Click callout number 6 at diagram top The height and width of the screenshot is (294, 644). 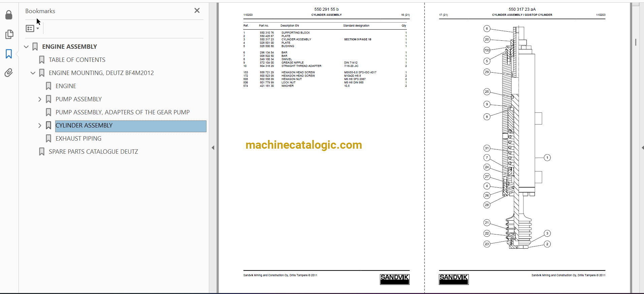click(487, 29)
